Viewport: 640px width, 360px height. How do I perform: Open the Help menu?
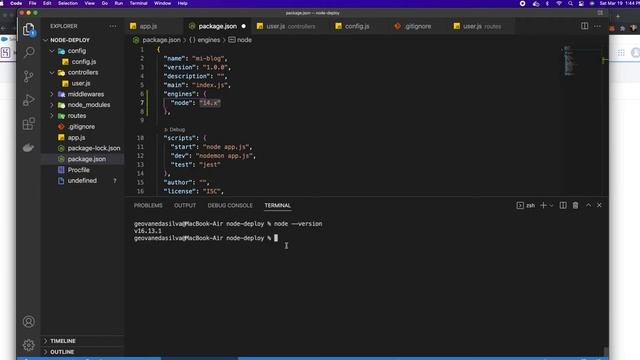182,3
